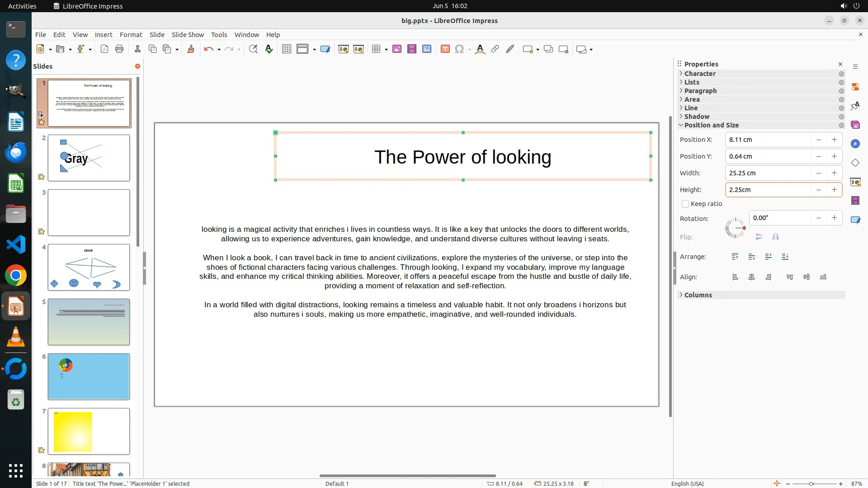
Task: Click the Insert Text Box icon
Action: coord(445,49)
